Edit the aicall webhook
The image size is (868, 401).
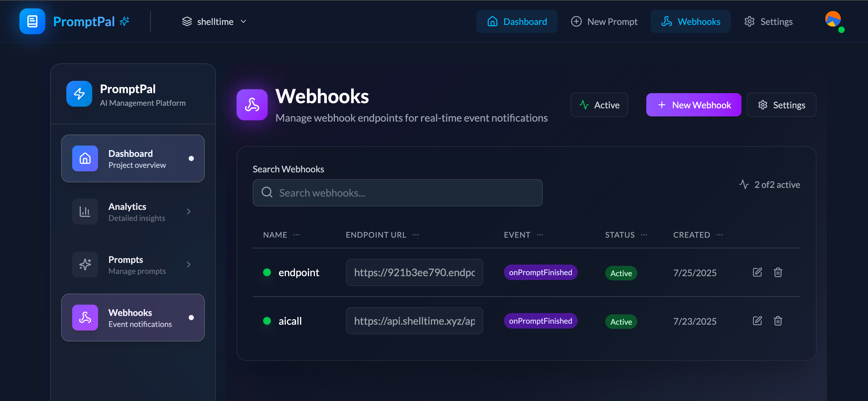(757, 320)
